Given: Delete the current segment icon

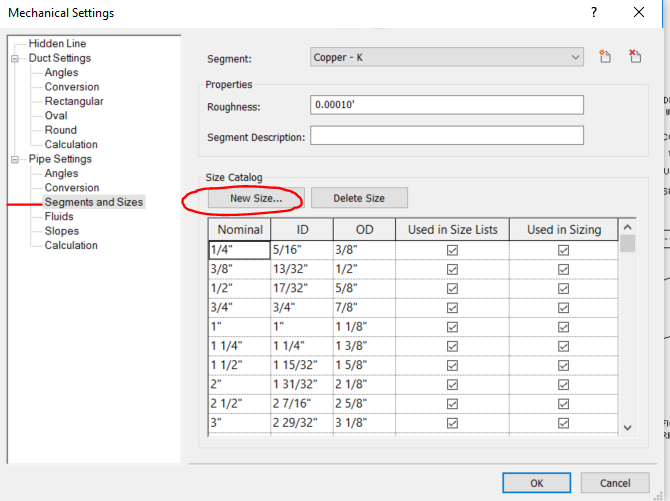Looking at the screenshot, I should (635, 56).
